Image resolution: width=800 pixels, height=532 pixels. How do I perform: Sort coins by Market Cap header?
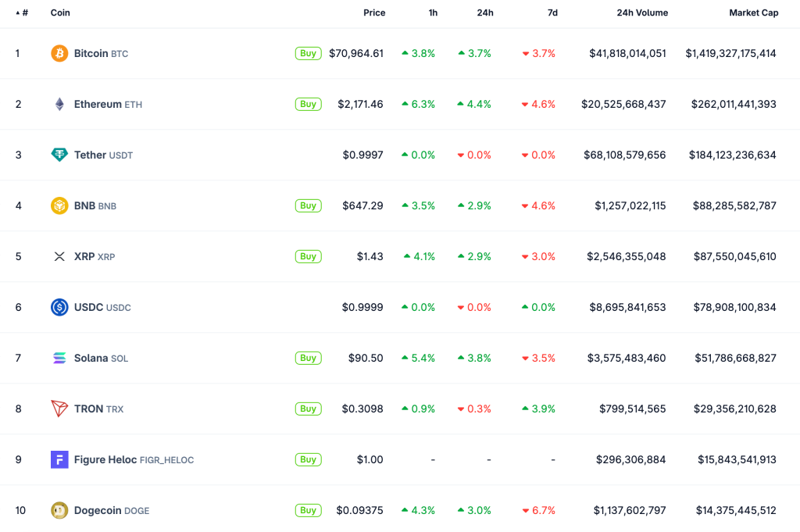[753, 13]
